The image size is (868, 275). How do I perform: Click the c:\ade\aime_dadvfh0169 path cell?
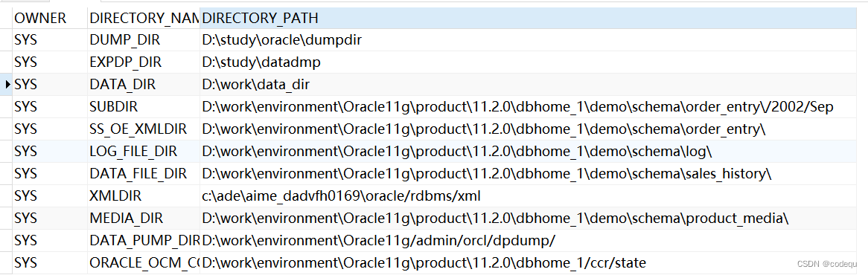tap(528, 195)
